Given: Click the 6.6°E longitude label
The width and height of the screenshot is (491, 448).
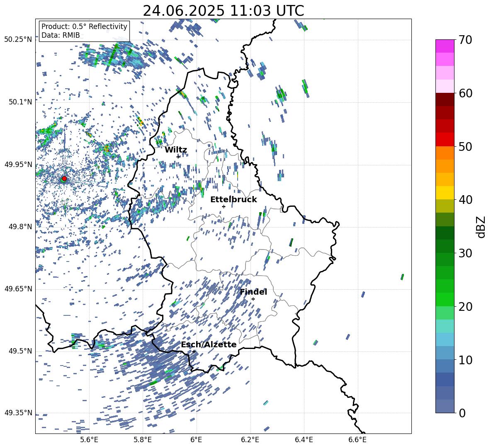Looking at the screenshot, I should [357, 440].
